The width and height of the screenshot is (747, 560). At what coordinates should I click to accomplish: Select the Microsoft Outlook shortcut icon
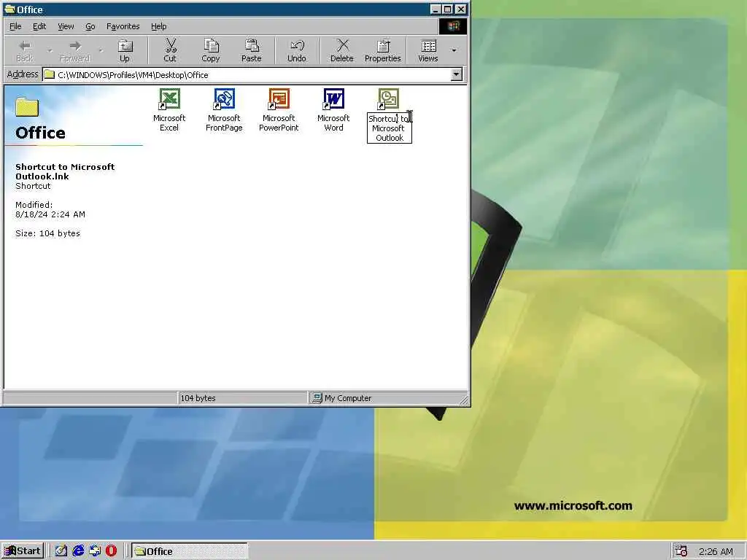pyautogui.click(x=388, y=99)
